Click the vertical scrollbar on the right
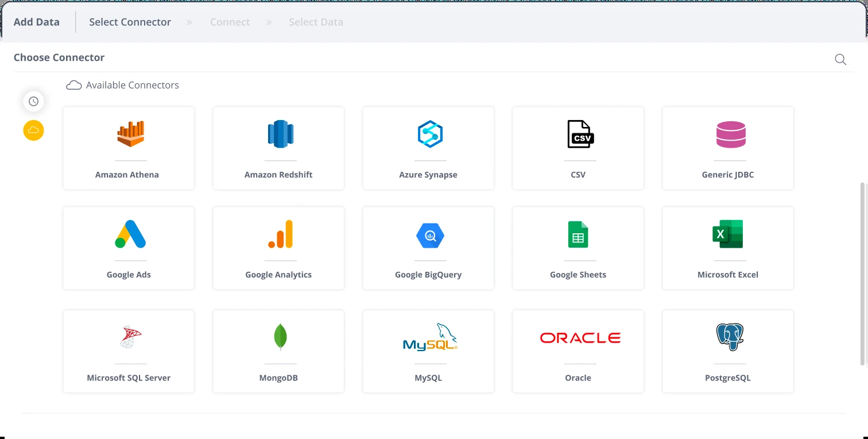Viewport: 868px width, 439px height. [x=862, y=274]
